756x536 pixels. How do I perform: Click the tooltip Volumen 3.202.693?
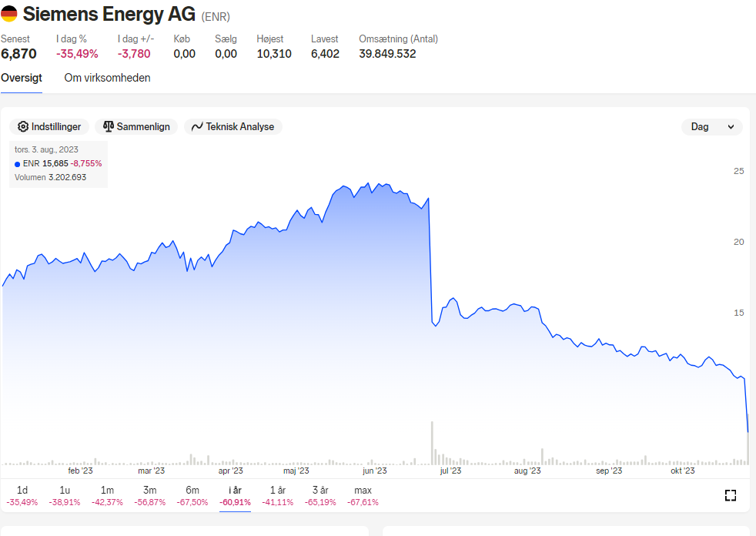[x=50, y=177]
